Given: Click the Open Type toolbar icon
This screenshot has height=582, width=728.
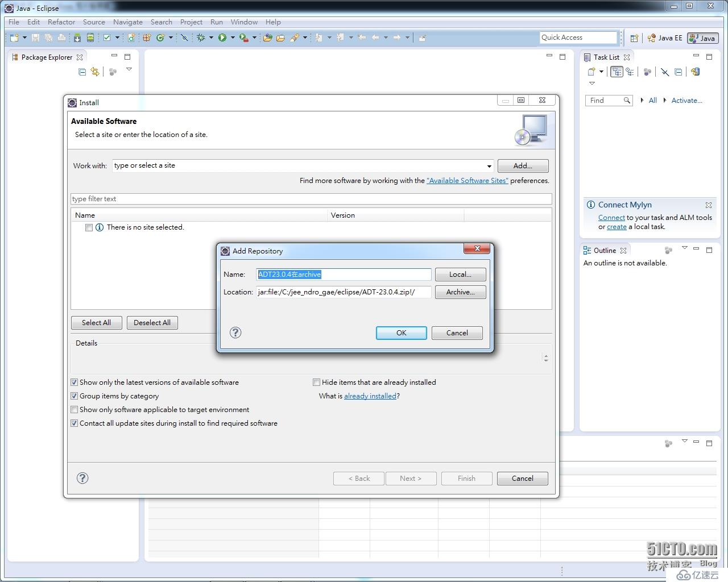Looking at the screenshot, I should pyautogui.click(x=267, y=38).
